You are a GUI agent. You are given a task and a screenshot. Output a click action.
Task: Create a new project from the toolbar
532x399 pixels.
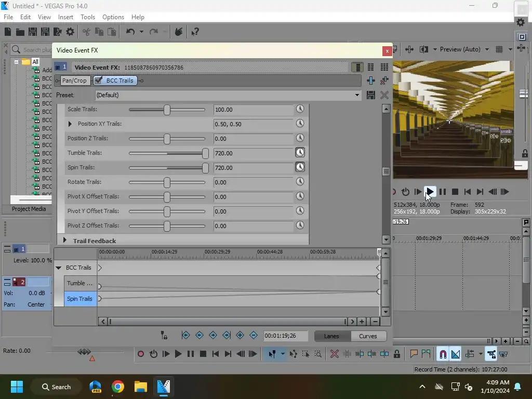pyautogui.click(x=8, y=32)
